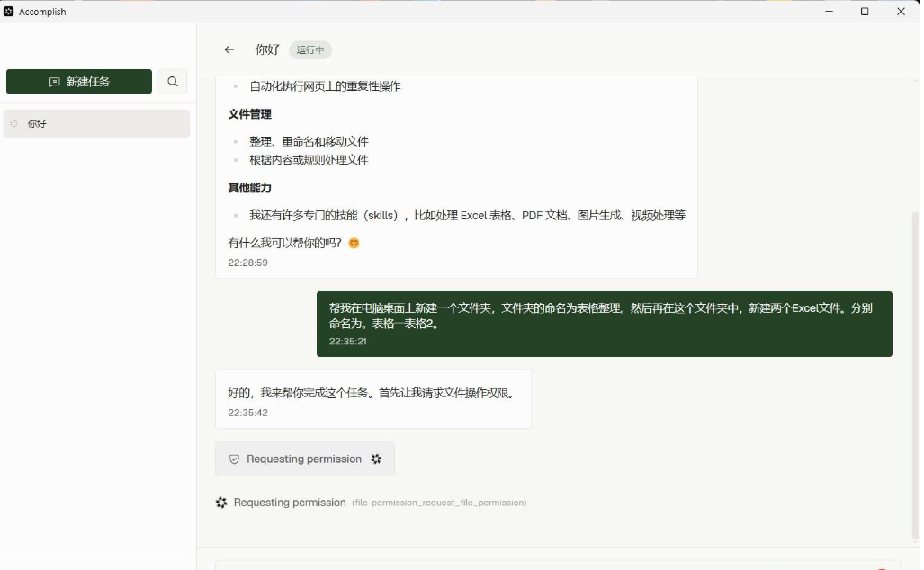The height and width of the screenshot is (570, 924).
Task: Click the smiley emoji in the assistant message
Action: [353, 243]
